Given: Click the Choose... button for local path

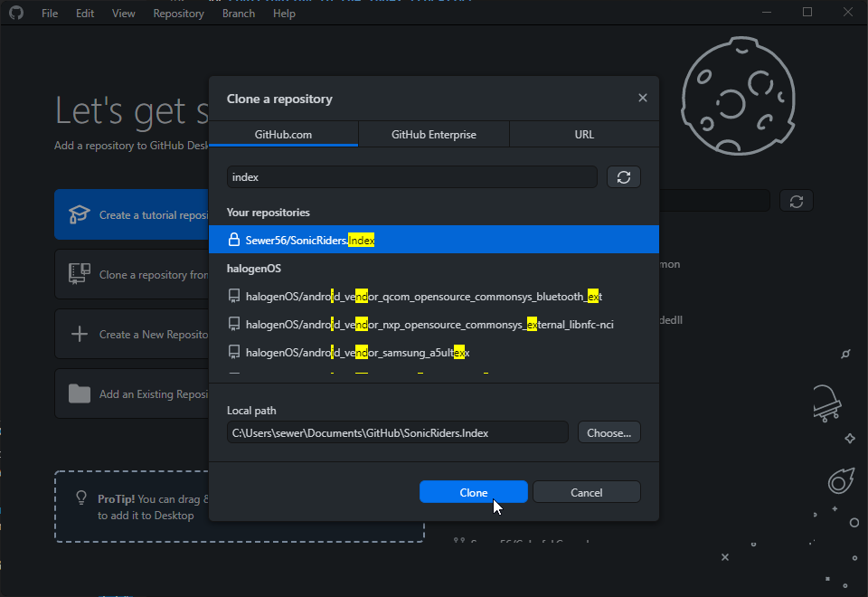Looking at the screenshot, I should pos(609,432).
